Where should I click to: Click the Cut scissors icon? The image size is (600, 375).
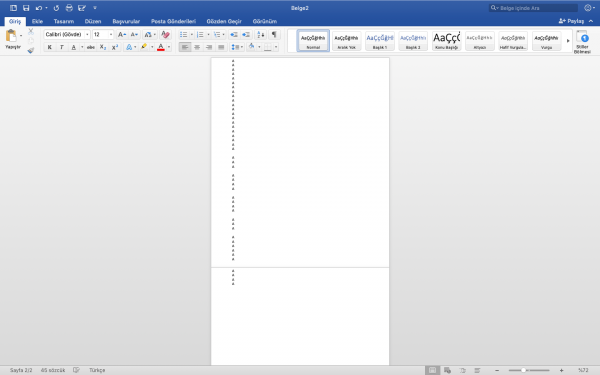pos(31,31)
